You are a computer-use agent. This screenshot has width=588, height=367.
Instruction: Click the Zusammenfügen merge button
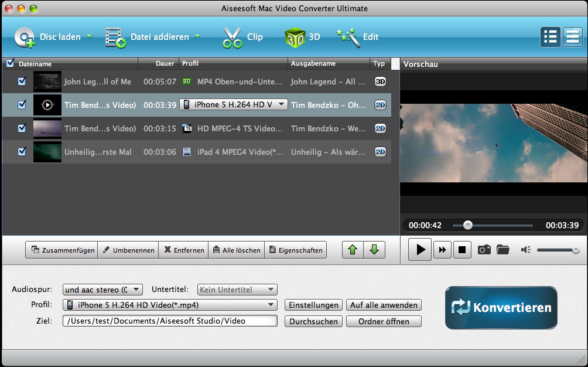pyautogui.click(x=61, y=250)
